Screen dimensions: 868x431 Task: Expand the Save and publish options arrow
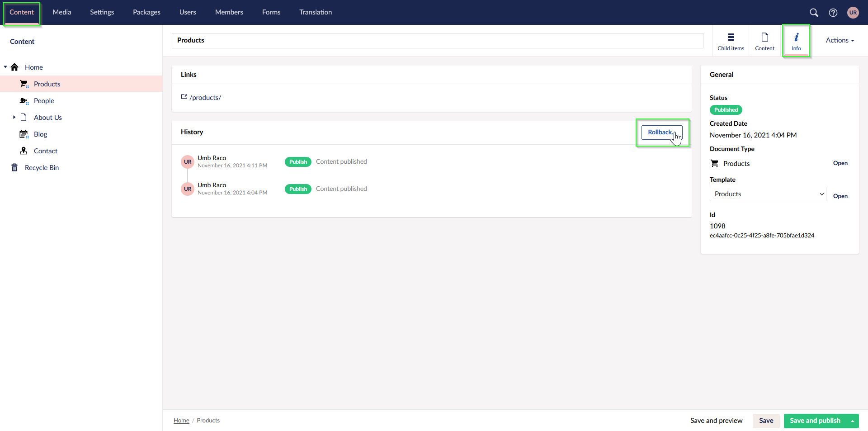[x=853, y=421]
